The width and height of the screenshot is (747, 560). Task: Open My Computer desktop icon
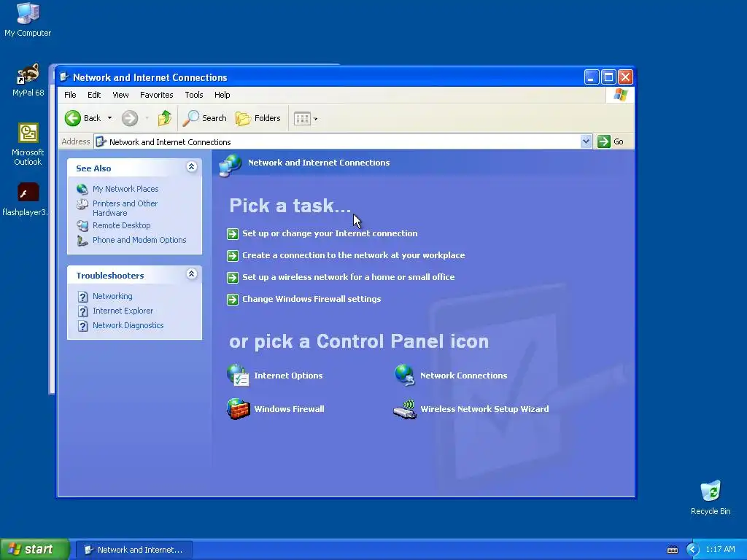tap(28, 19)
